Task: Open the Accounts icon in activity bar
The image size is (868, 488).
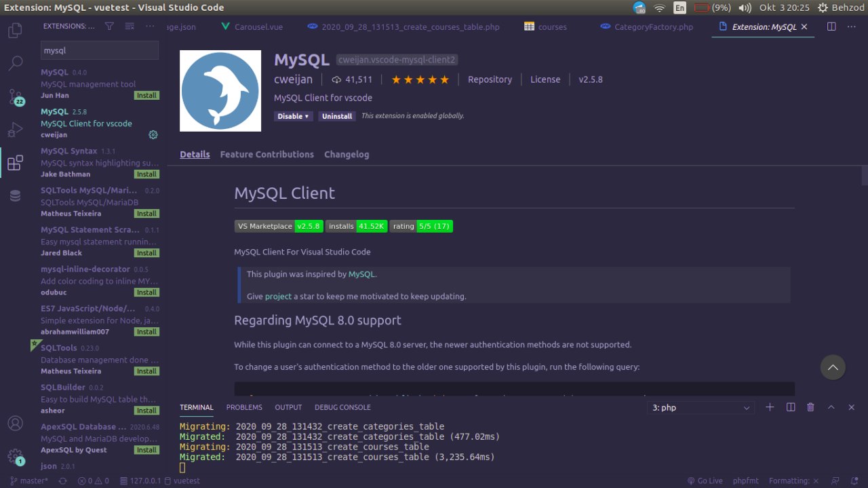Action: tap(15, 424)
